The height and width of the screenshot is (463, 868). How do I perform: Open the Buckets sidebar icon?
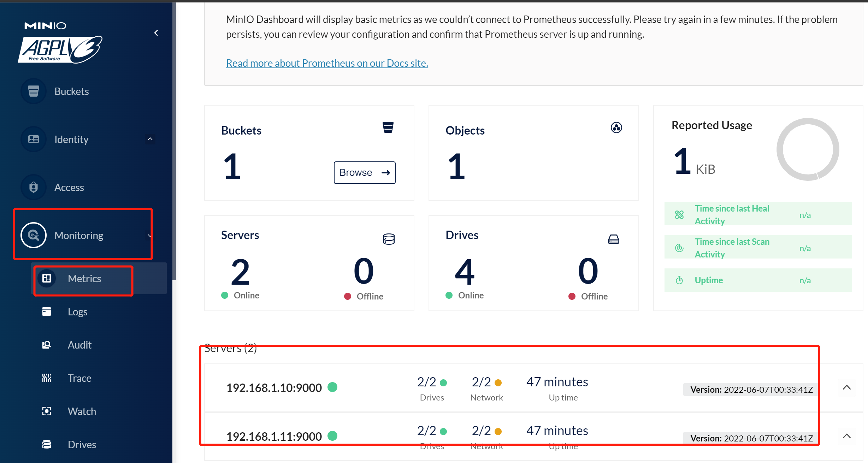pos(34,91)
